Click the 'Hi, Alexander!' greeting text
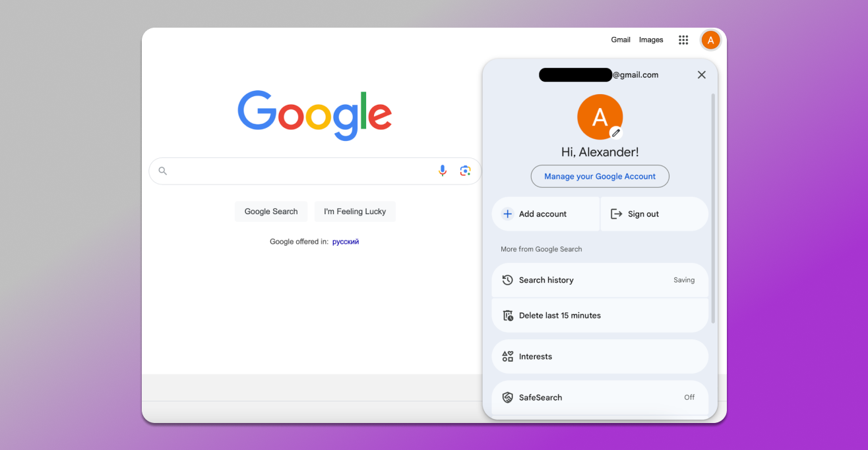 click(600, 152)
